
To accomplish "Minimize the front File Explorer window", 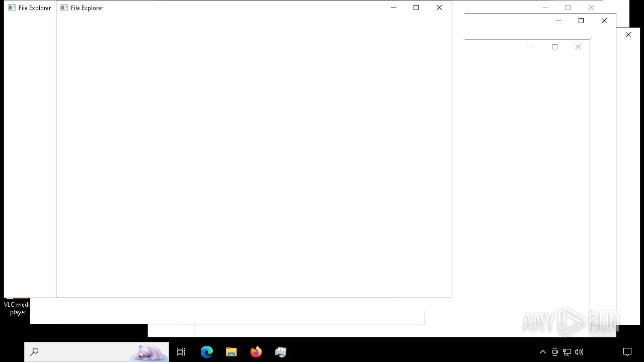I will click(x=393, y=8).
